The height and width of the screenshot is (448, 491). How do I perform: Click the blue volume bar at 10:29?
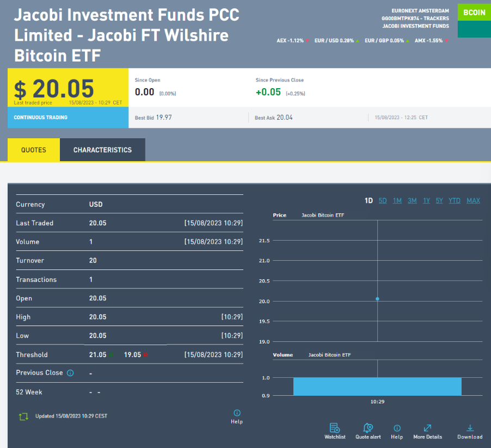tap(377, 386)
